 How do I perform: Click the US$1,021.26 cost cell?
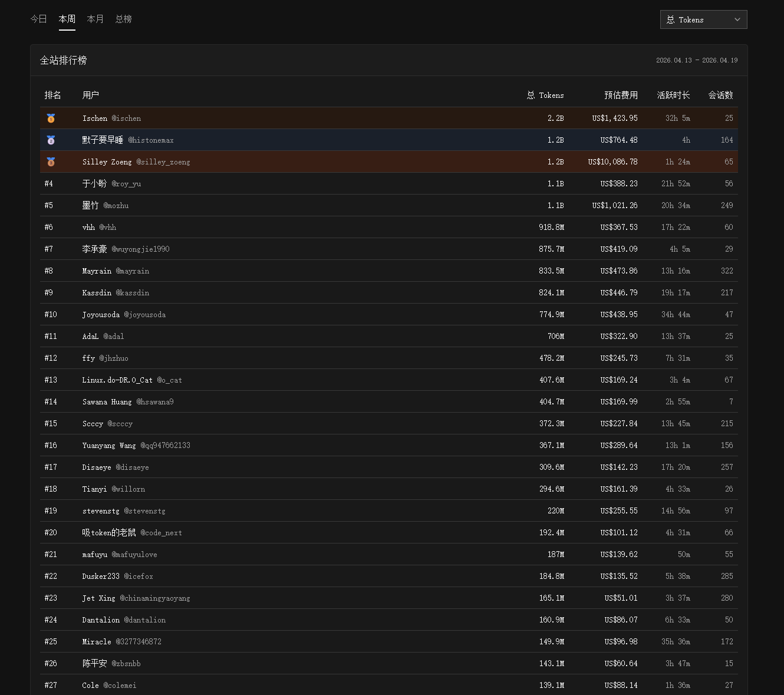pyautogui.click(x=615, y=206)
